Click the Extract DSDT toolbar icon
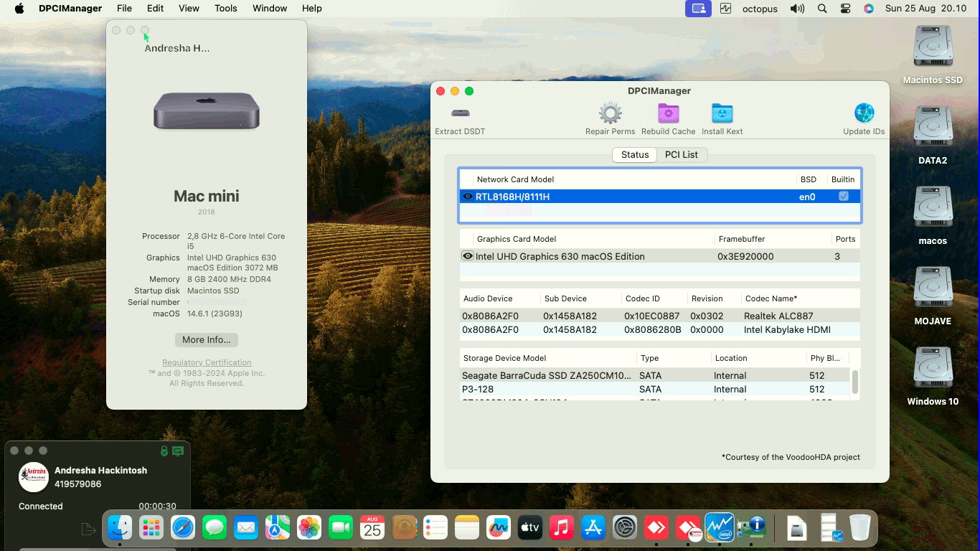 tap(460, 113)
